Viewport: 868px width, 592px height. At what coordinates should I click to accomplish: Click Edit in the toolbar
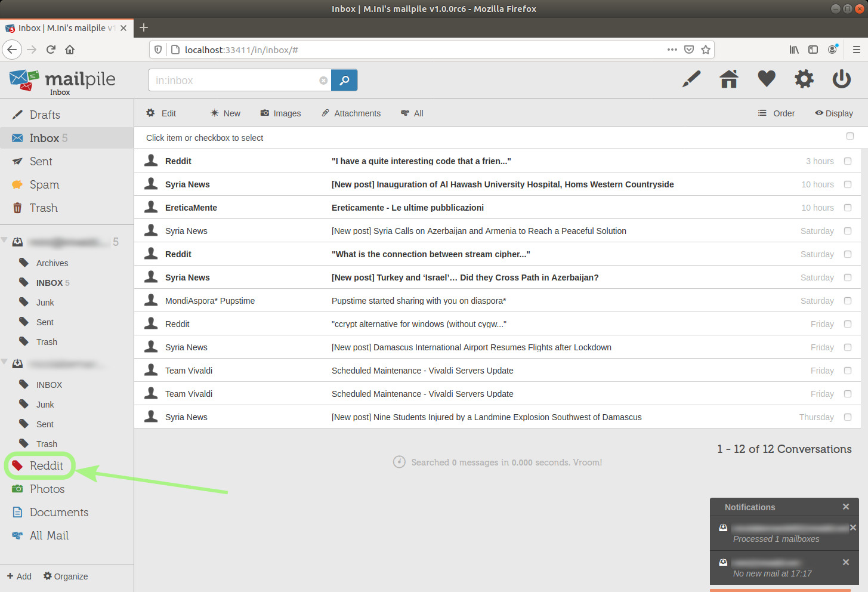(161, 113)
